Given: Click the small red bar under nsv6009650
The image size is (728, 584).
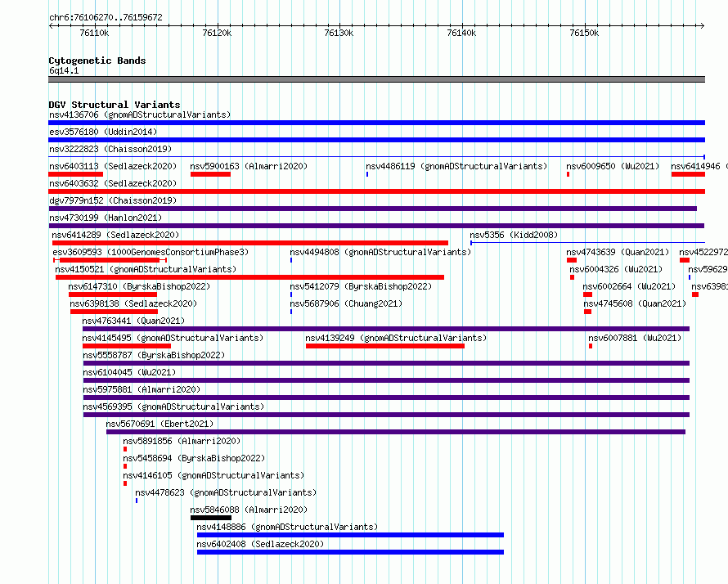Looking at the screenshot, I should click(x=568, y=174).
